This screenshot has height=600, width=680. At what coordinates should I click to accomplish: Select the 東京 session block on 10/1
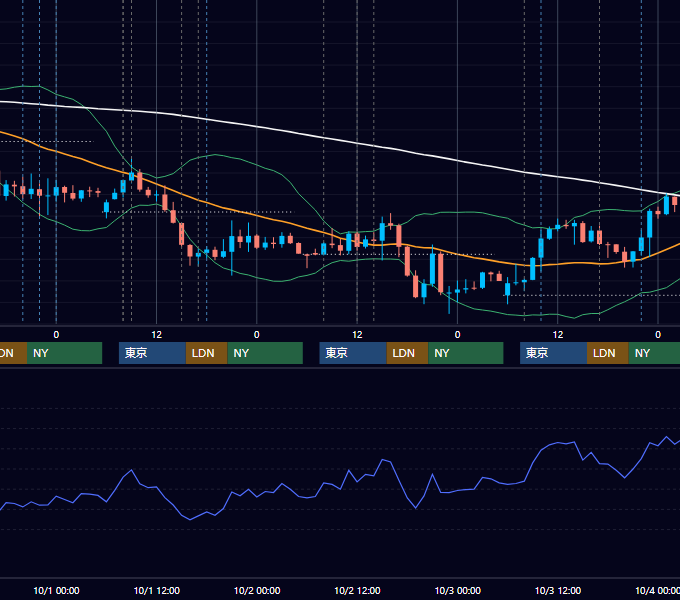tap(152, 353)
